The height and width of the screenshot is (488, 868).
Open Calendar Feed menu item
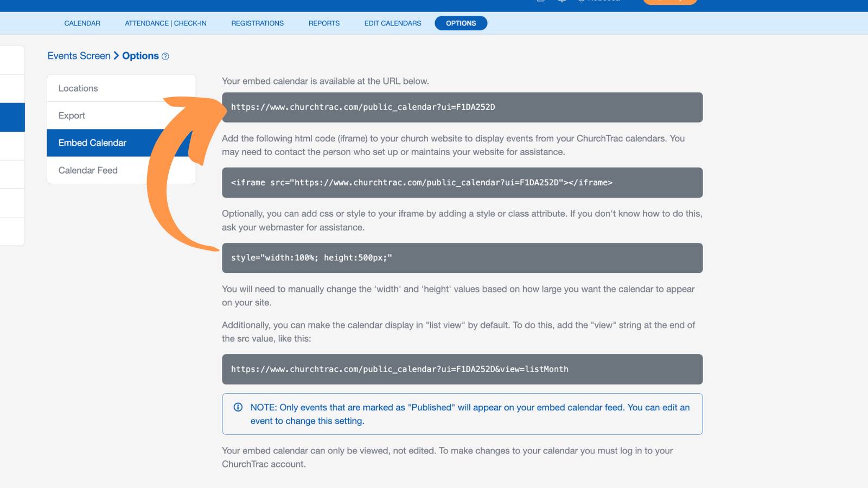coord(122,170)
